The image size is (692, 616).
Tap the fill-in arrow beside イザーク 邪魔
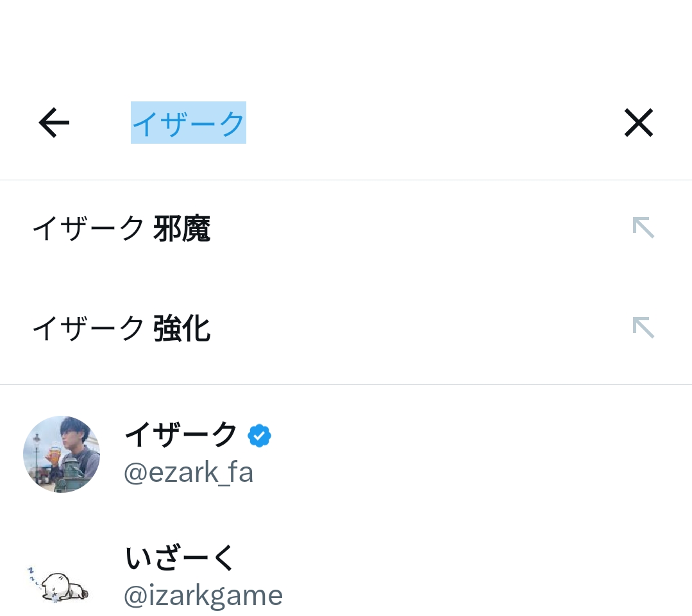click(x=643, y=228)
